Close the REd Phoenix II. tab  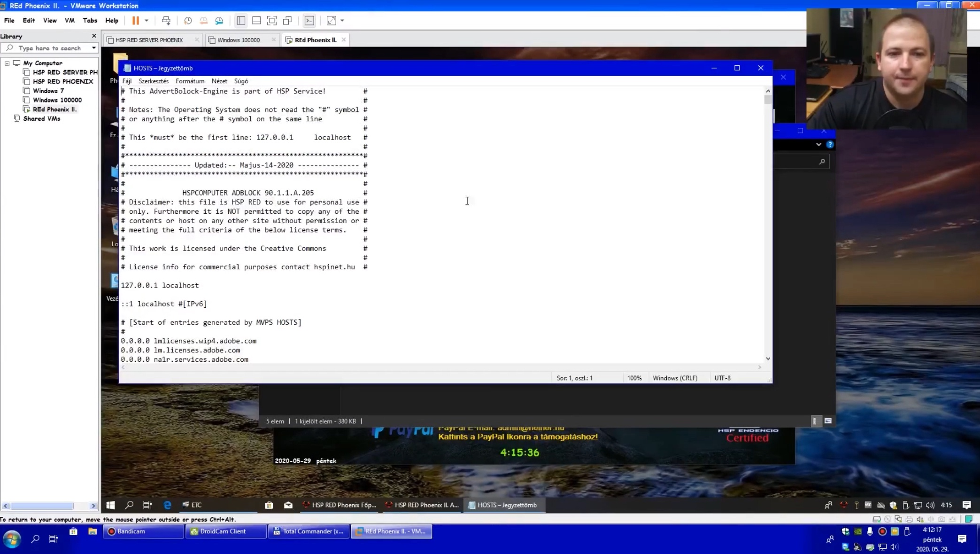click(x=344, y=40)
